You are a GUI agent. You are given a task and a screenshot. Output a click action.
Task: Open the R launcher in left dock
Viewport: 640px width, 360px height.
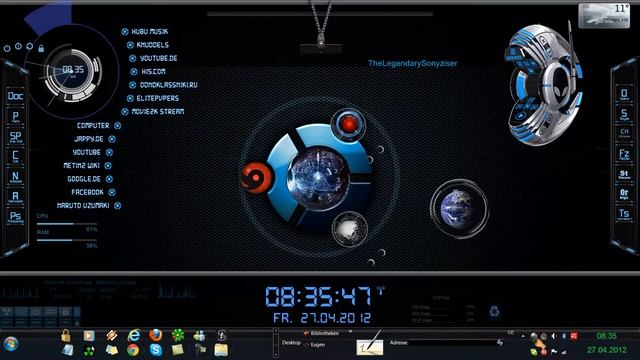(x=16, y=196)
